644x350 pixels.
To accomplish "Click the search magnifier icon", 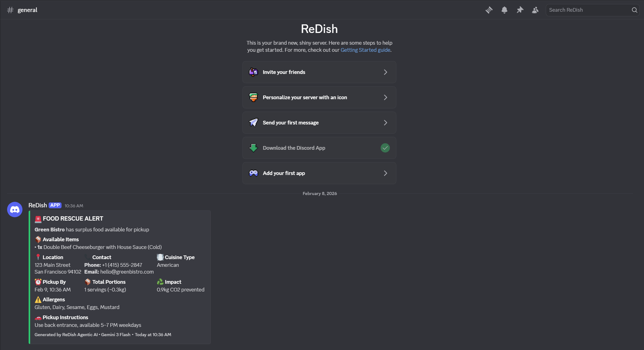I will pyautogui.click(x=634, y=10).
